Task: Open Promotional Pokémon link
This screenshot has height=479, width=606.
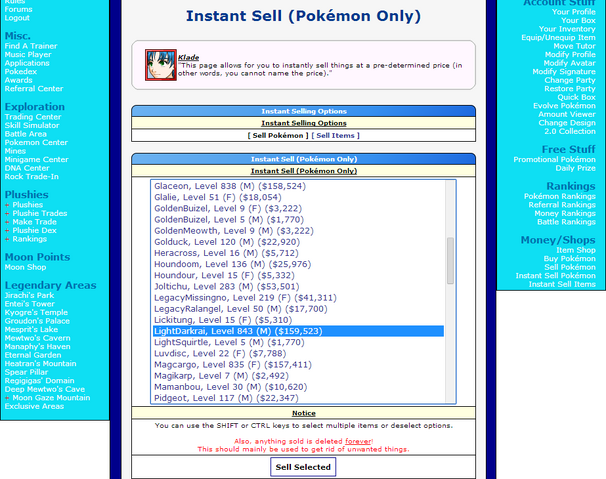Action: click(555, 159)
